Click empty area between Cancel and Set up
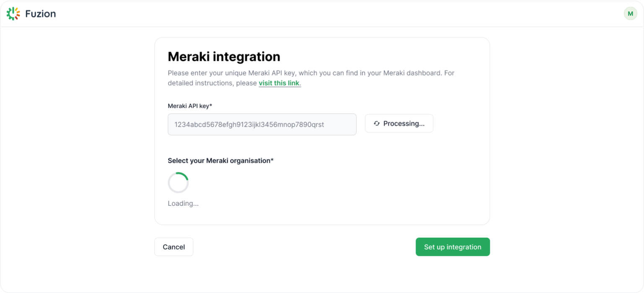 pyautogui.click(x=304, y=247)
